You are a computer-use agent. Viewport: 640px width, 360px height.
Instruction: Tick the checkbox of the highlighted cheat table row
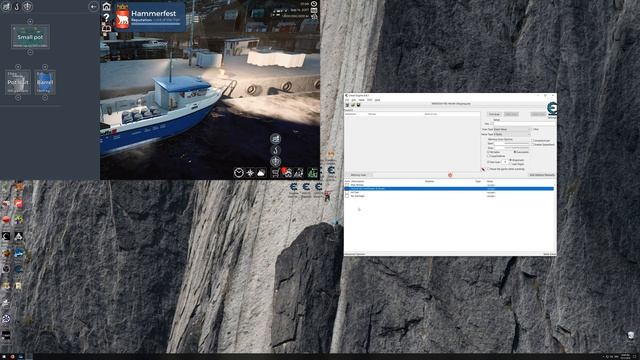(x=347, y=189)
